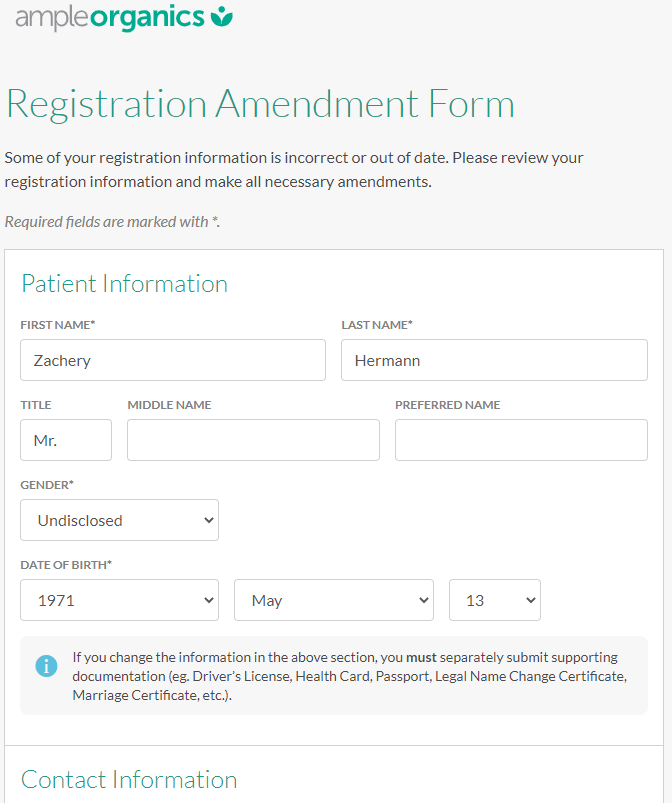672x803 pixels.
Task: Expand the birth year dropdown
Action: click(119, 600)
